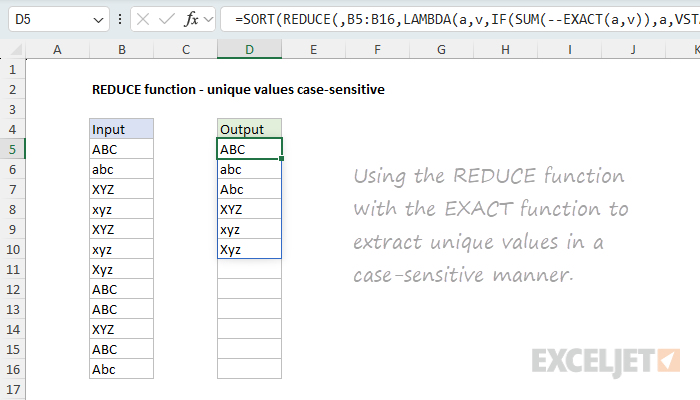Screen dimensions: 700x400
Task: Select row 13 header
Action: point(12,309)
